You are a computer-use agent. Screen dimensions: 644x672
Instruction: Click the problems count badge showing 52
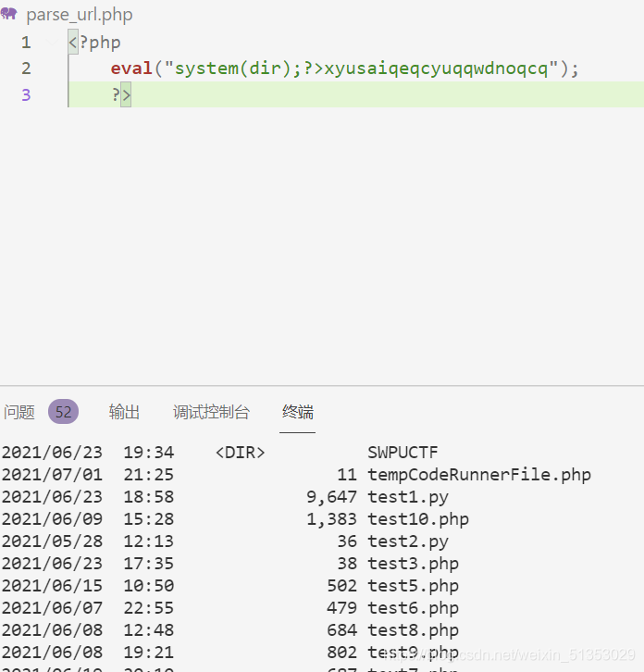[63, 412]
